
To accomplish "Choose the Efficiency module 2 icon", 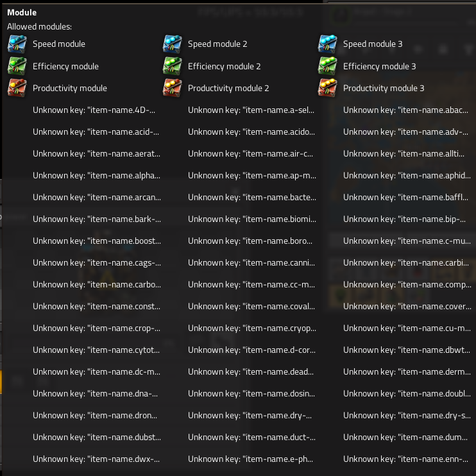I will [172, 66].
